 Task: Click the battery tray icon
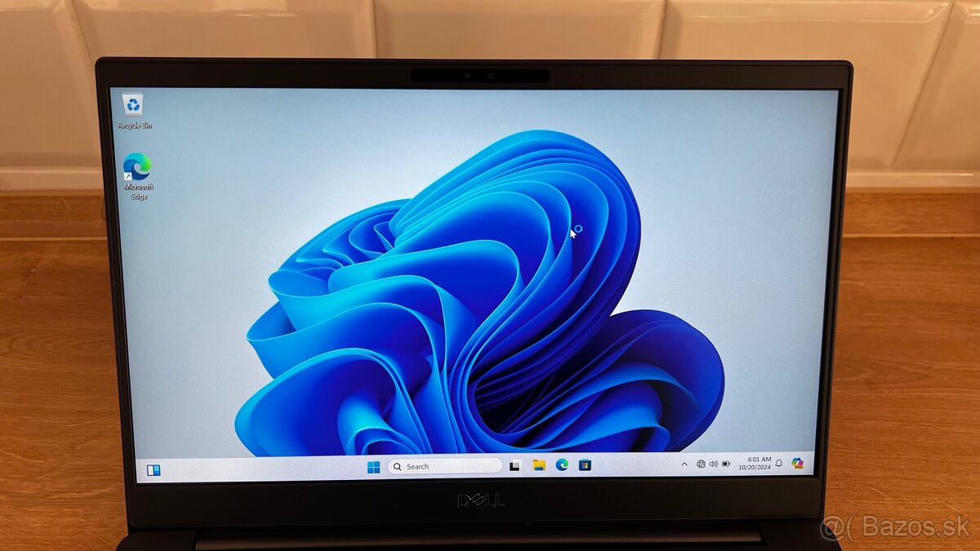pyautogui.click(x=726, y=464)
